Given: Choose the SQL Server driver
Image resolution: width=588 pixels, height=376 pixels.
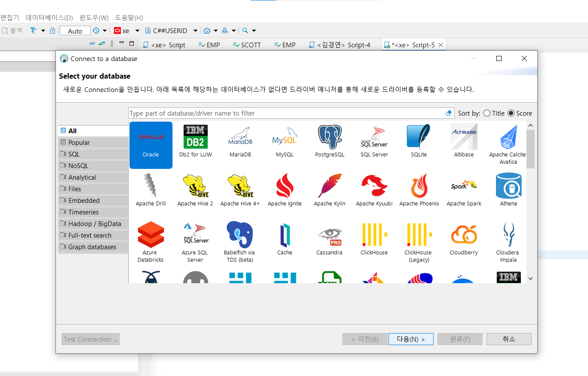Looking at the screenshot, I should click(x=374, y=141).
